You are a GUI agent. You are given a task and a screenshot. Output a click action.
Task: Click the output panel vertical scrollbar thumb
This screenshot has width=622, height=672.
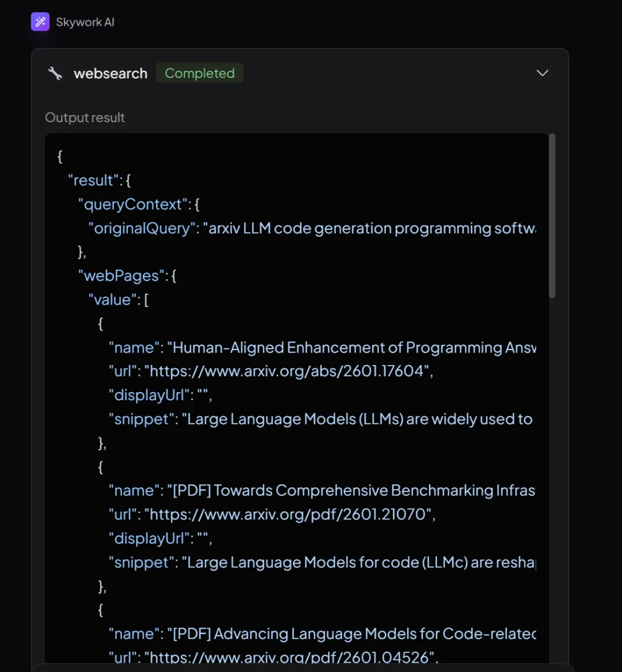(x=552, y=216)
